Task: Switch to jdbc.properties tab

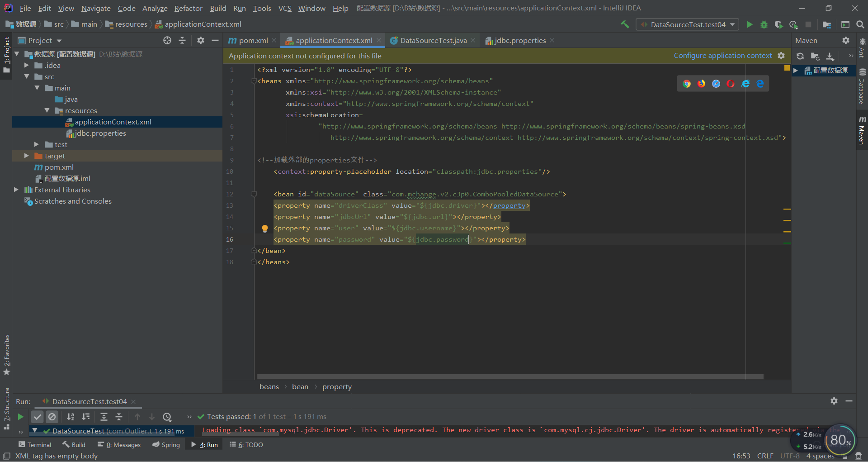Action: point(520,40)
